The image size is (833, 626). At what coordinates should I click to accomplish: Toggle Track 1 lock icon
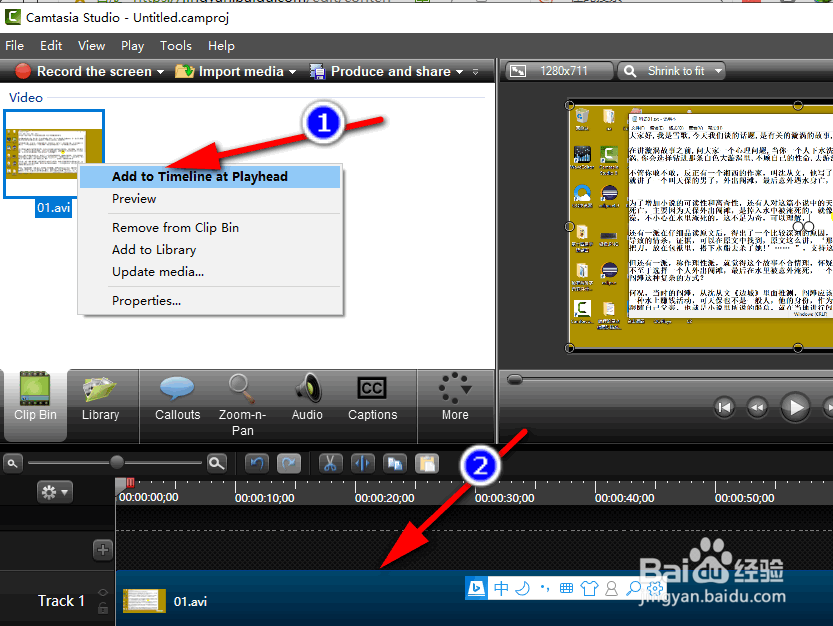click(x=103, y=608)
